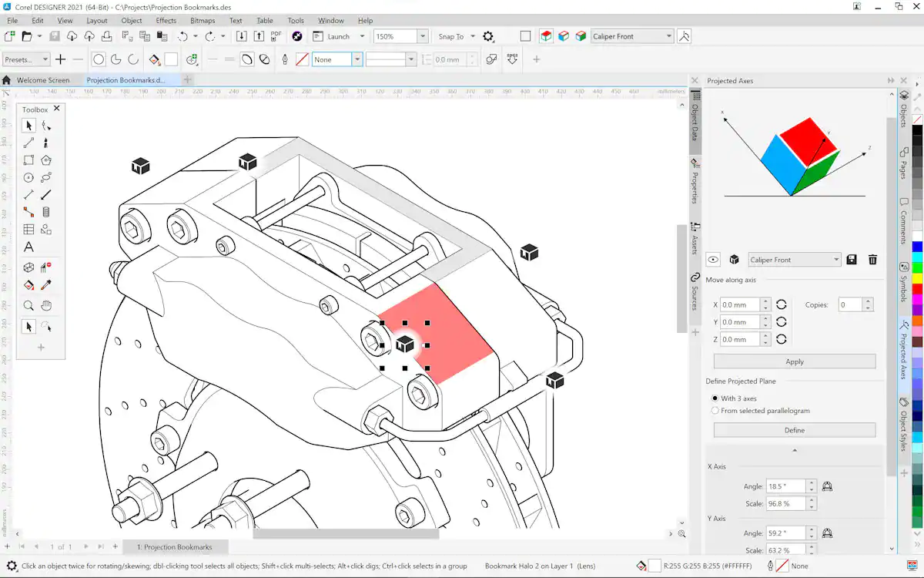Screen dimensions: 924x578
Task: Choose 'From selected parallelogram' option
Action: pyautogui.click(x=716, y=410)
